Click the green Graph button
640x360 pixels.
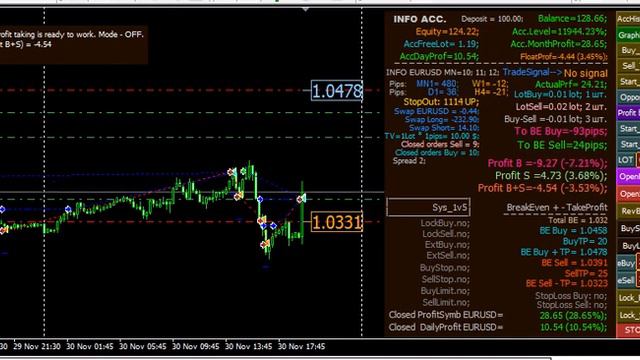coord(628,35)
